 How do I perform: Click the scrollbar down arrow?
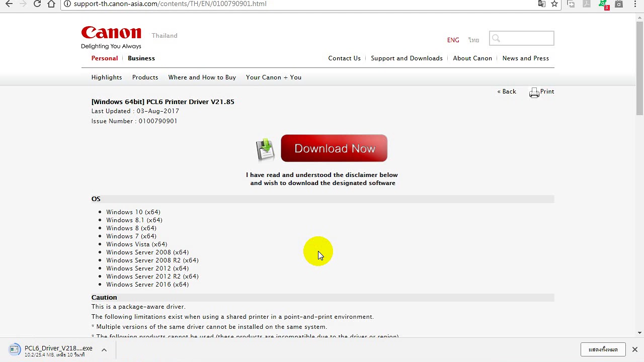click(x=639, y=333)
